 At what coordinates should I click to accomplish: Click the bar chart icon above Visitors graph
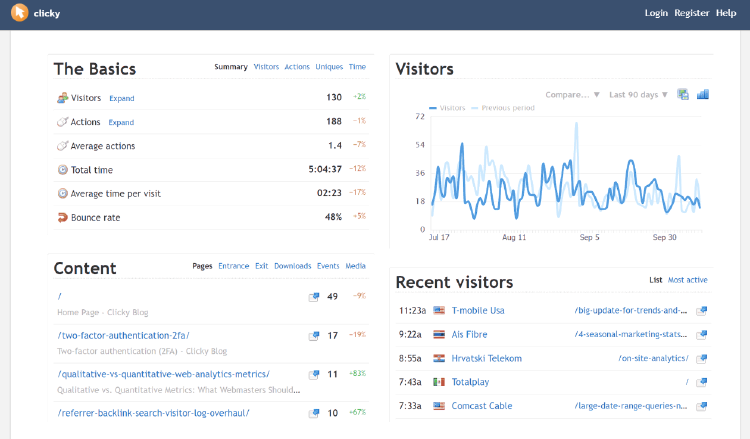(x=703, y=94)
